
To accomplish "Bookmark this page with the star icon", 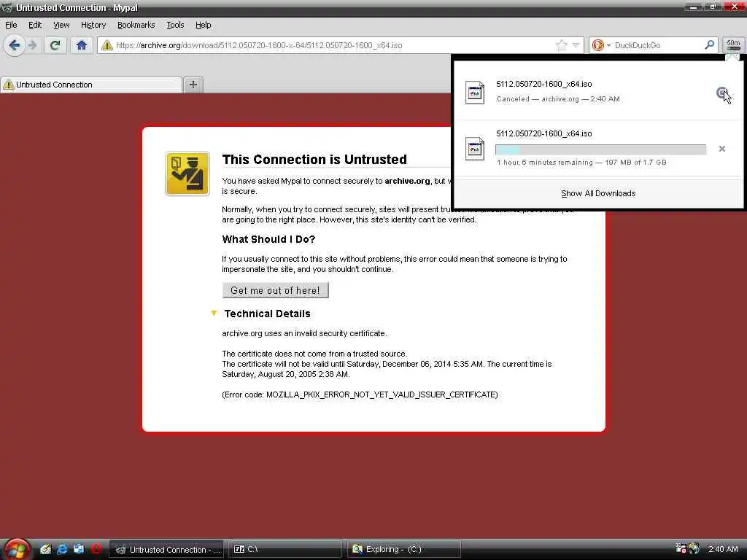I will click(562, 45).
